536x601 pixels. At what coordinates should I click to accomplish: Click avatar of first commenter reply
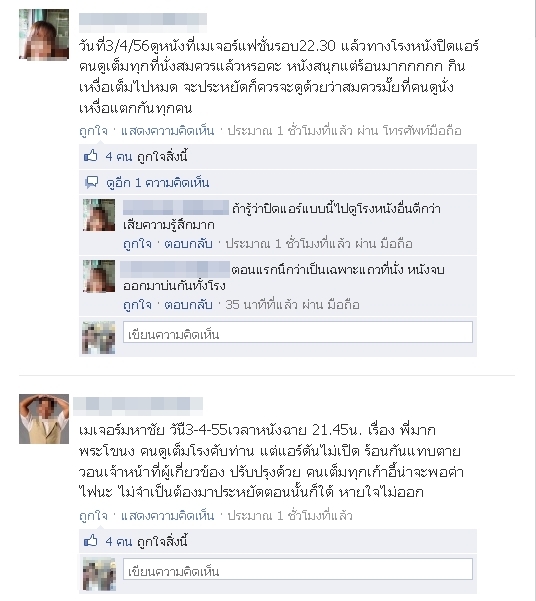99,215
